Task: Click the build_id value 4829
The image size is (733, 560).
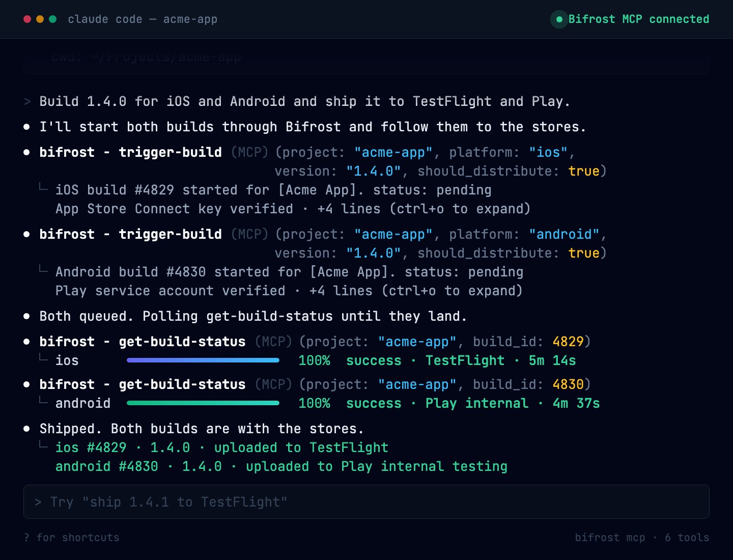Action: [x=568, y=342]
